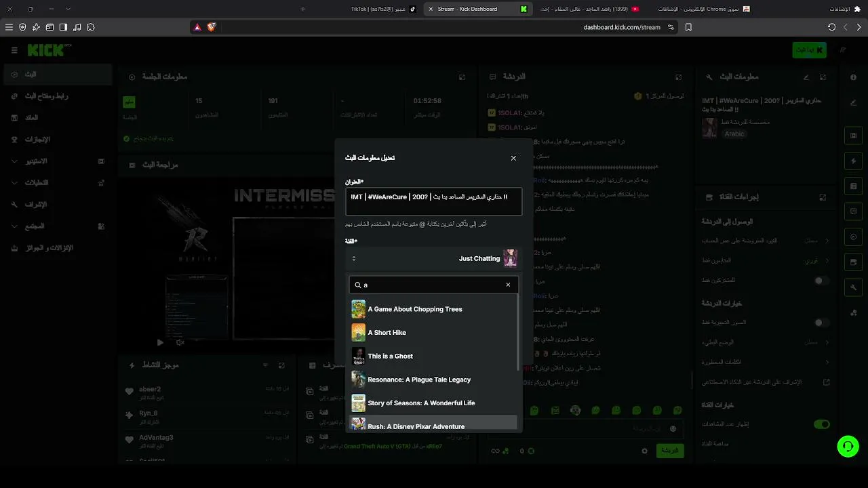Click the chat bubble icon in right rail
Screen dimensions: 868x488
tap(853, 211)
